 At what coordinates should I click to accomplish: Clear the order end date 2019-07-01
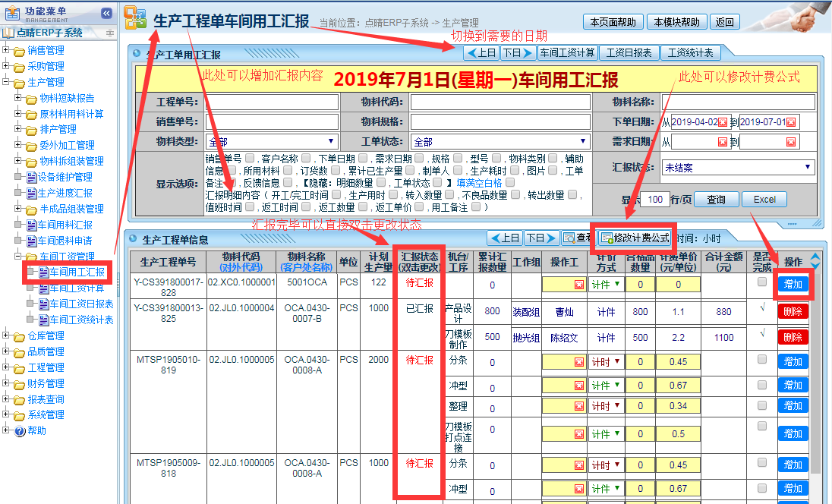(791, 122)
